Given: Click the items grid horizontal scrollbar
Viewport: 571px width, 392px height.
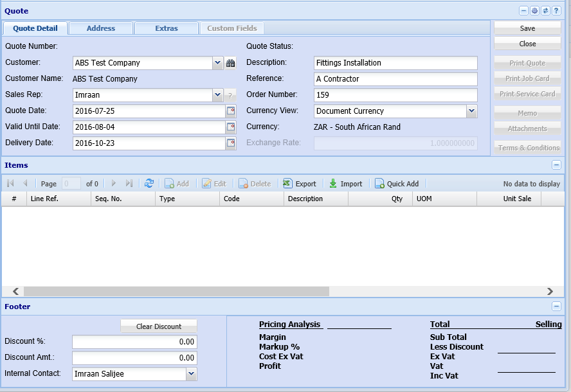Looking at the screenshot, I should point(176,291).
